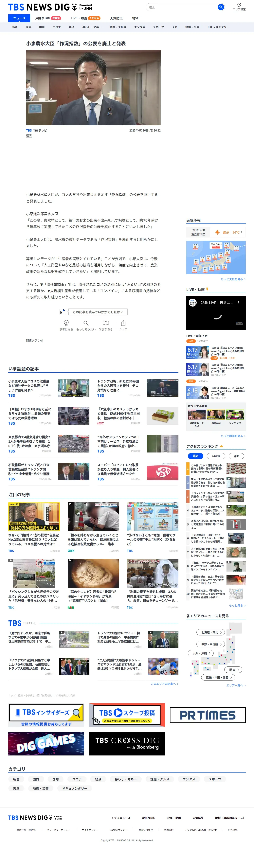Screen dimensions: 254x868
Task: Play the 24h LIVE video player
Action: (x=216, y=313)
